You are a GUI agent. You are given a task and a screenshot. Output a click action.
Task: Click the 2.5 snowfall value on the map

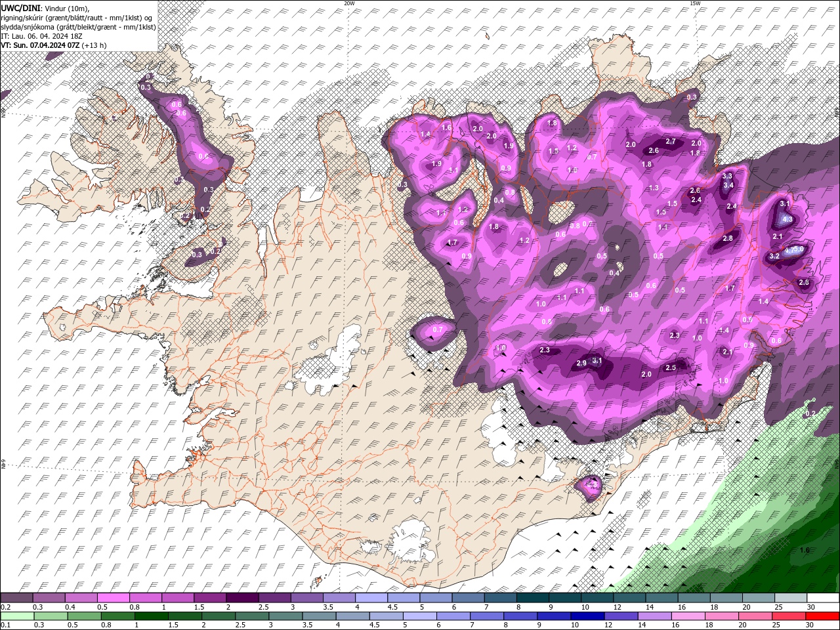[x=671, y=367]
